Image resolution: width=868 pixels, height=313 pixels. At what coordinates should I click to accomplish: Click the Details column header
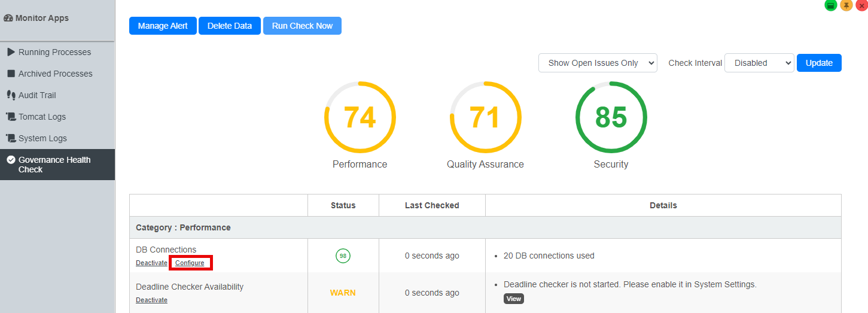coord(663,205)
